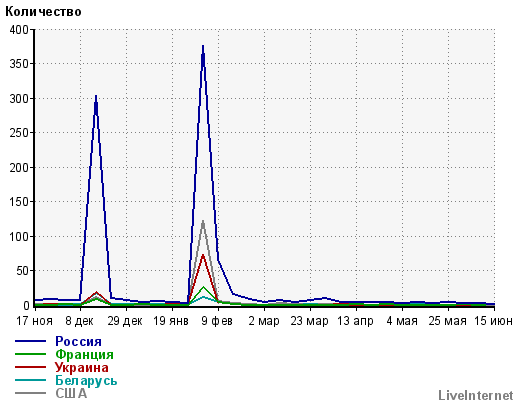Click the highest blue peak near 9 фев
Viewport: 520px width, 405px height.
pos(203,47)
